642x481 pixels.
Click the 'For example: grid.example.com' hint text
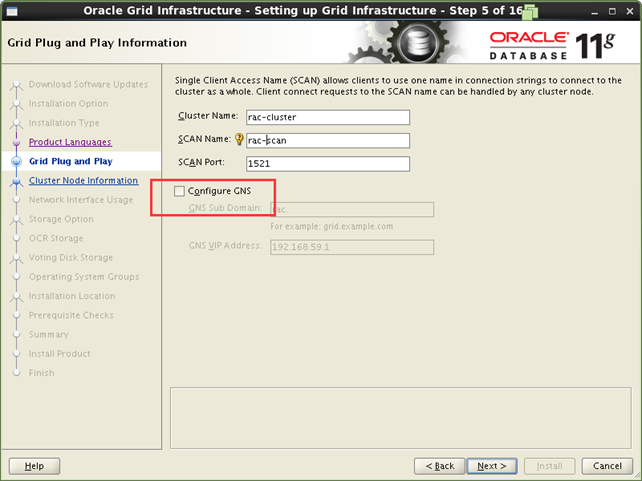point(332,226)
